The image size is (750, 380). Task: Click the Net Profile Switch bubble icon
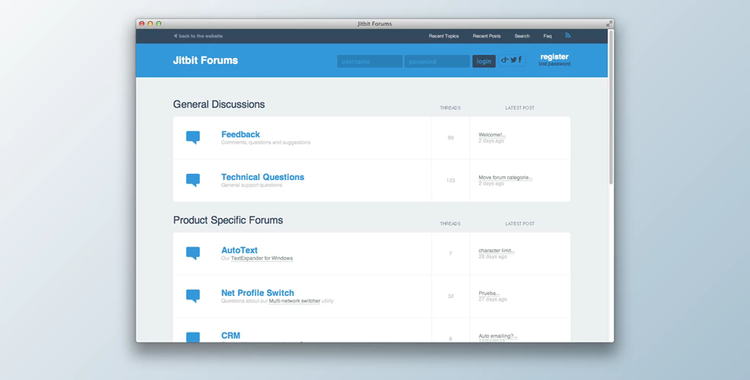click(193, 296)
